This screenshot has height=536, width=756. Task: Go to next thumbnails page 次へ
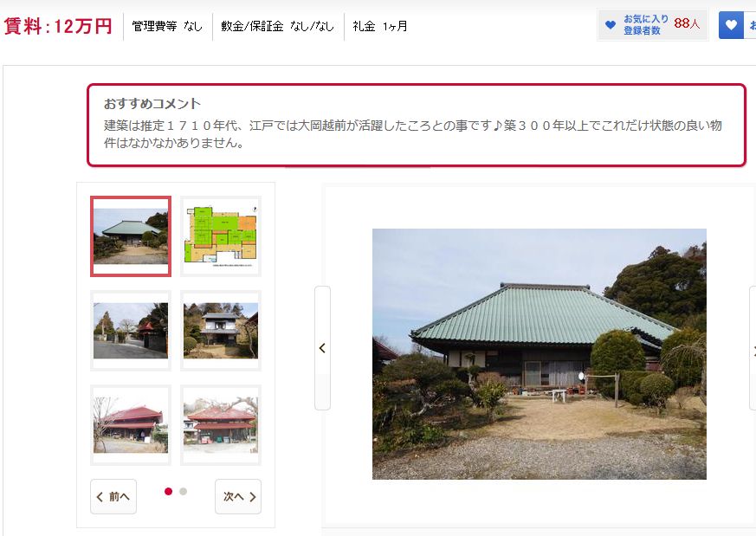click(x=238, y=496)
